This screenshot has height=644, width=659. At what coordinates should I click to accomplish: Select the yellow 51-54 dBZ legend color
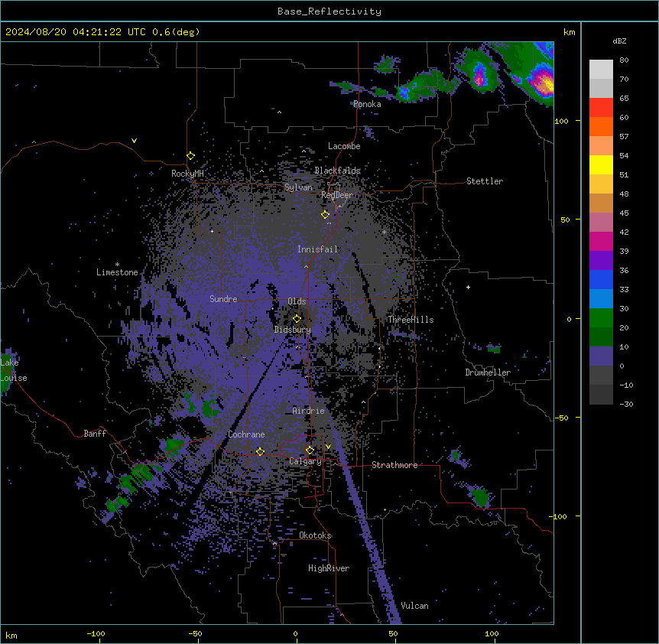pos(601,164)
